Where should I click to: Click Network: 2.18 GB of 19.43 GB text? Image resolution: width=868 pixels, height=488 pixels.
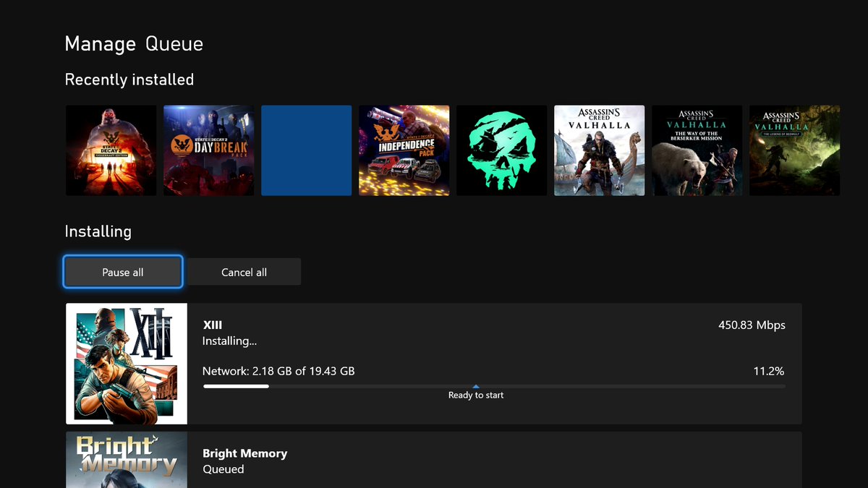click(278, 371)
